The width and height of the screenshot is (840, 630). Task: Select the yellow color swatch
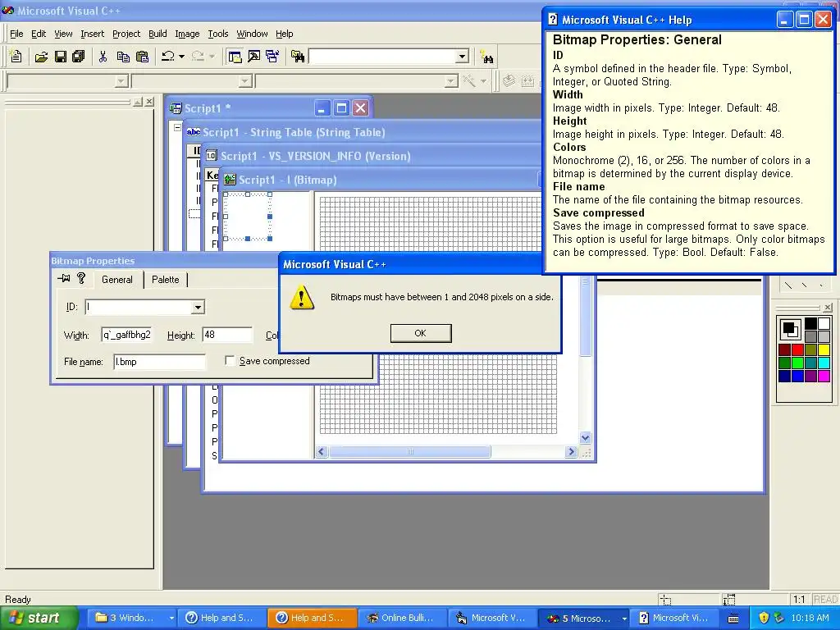pyautogui.click(x=824, y=349)
